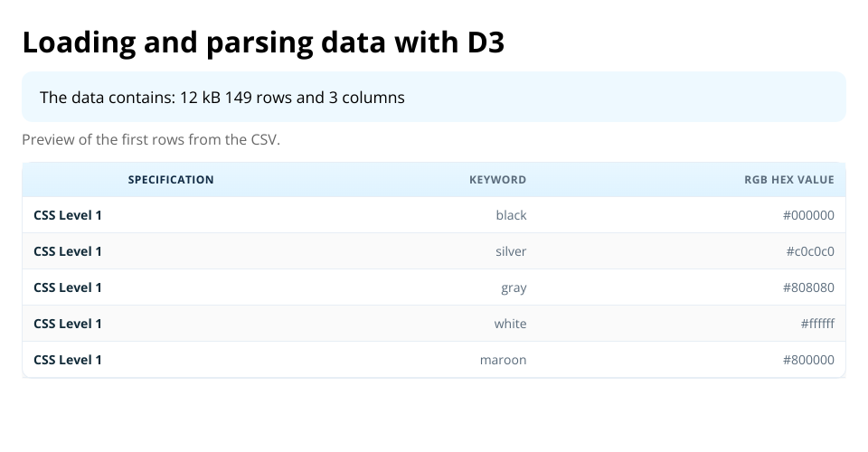Click the "maroon" keyword cell
Screen dimensions: 868x452
pyautogui.click(x=503, y=360)
